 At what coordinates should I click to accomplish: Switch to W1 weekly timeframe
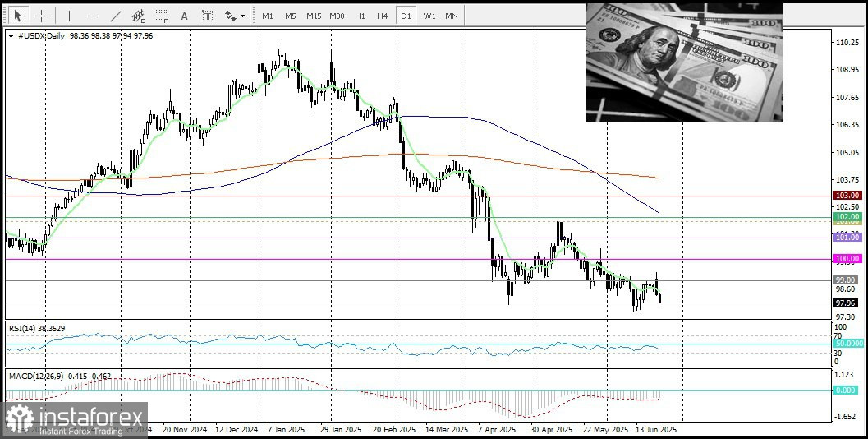(x=429, y=16)
